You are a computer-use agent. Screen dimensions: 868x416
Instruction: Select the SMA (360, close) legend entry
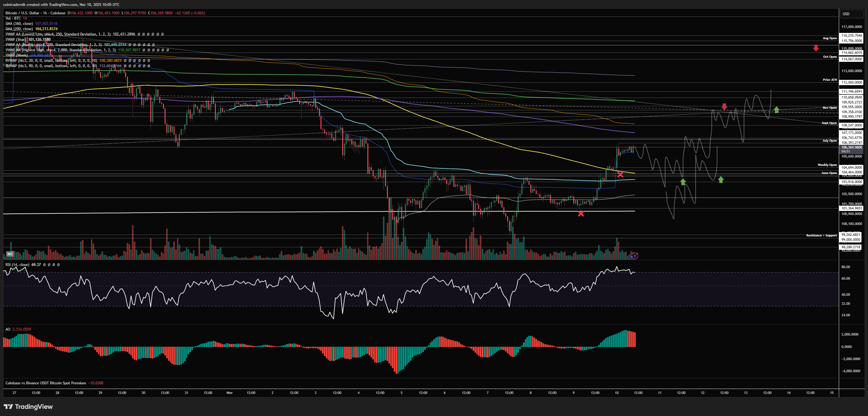pos(19,24)
